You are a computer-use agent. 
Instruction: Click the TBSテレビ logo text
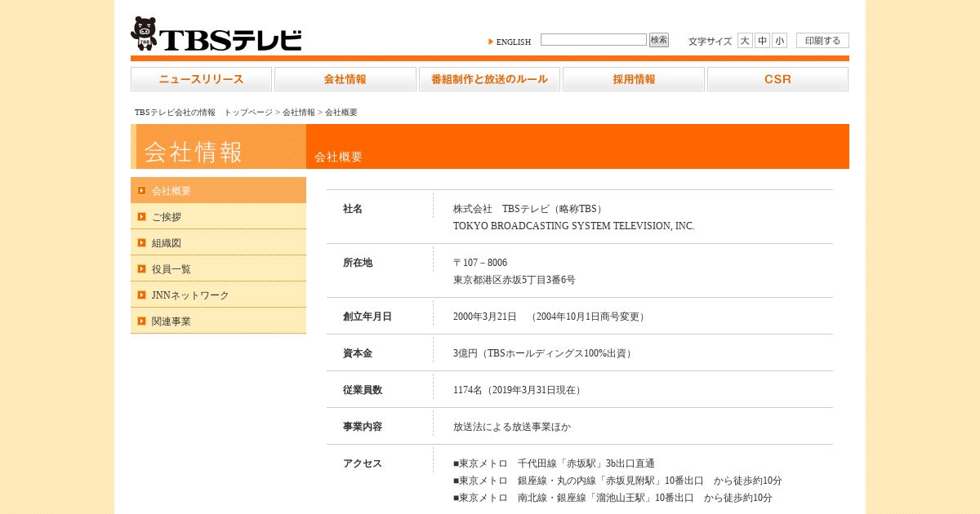point(231,39)
